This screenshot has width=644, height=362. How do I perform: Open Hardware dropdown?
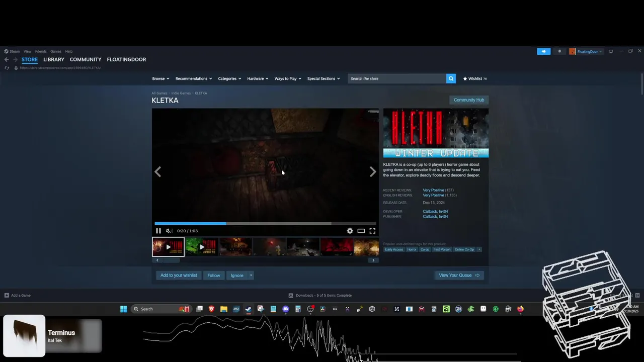point(258,78)
